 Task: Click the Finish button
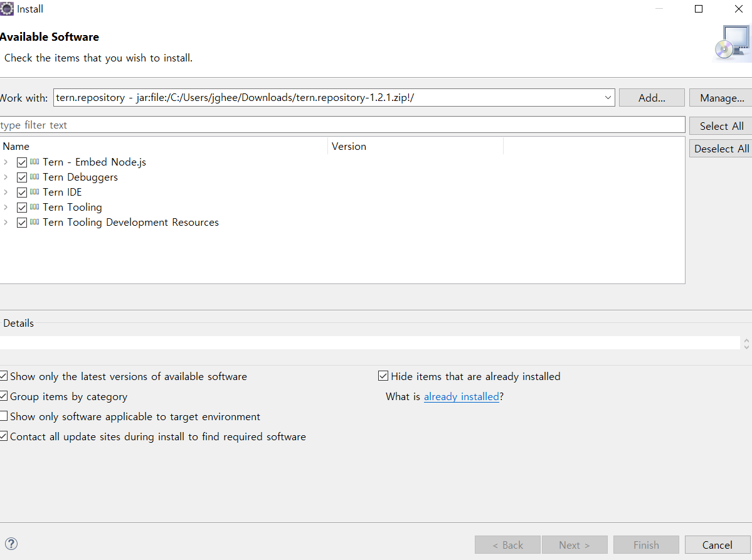(646, 545)
